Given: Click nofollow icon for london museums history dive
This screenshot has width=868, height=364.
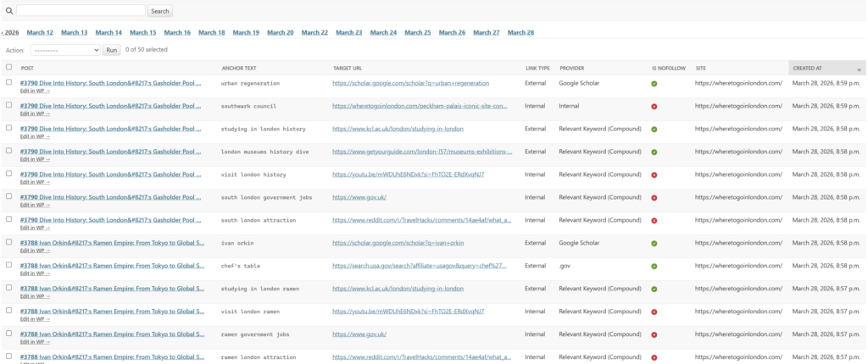Looking at the screenshot, I should coord(654,152).
